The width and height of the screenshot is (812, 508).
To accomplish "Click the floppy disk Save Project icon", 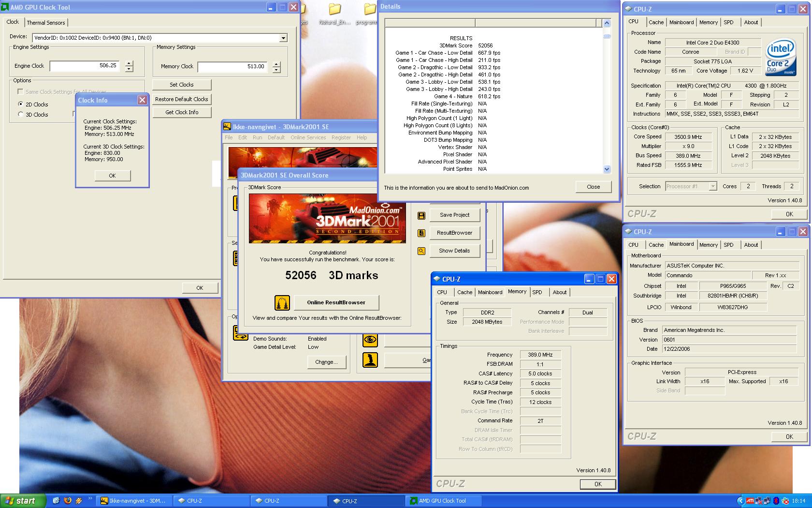I will 421,215.
